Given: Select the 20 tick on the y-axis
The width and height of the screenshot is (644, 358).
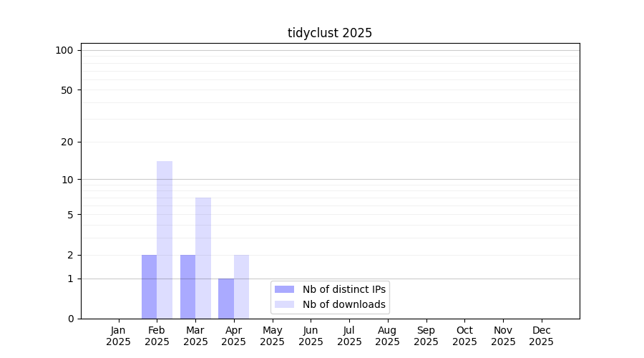Looking at the screenshot, I should [x=67, y=142].
